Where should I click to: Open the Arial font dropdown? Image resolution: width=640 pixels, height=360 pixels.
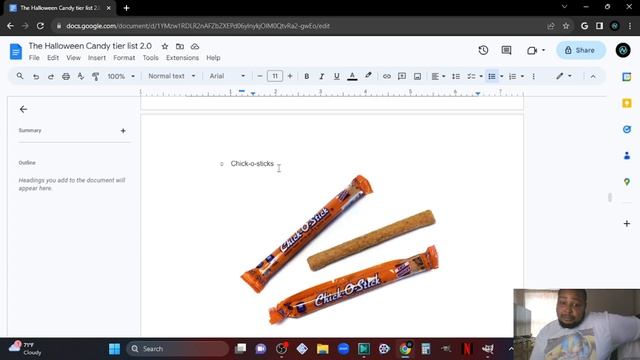click(x=227, y=76)
